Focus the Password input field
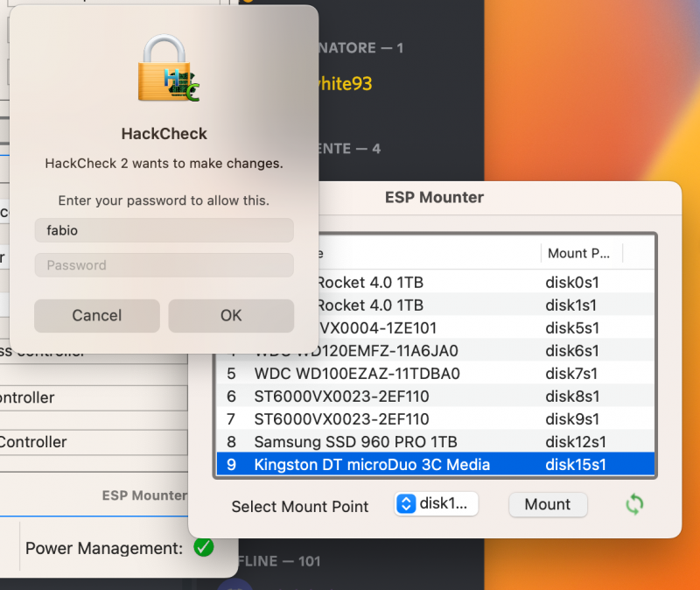This screenshot has height=590, width=700. (x=164, y=265)
